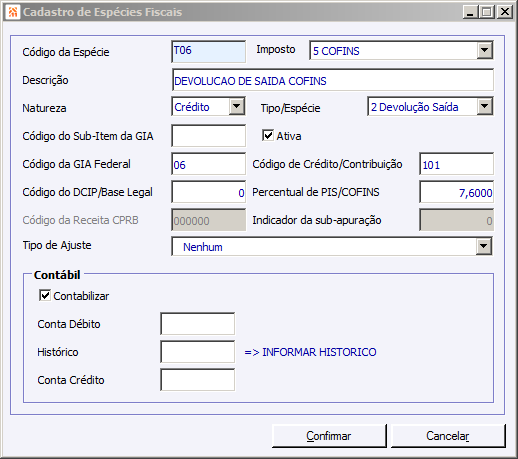Click the Código de Crédito/Contribuição field

(456, 164)
